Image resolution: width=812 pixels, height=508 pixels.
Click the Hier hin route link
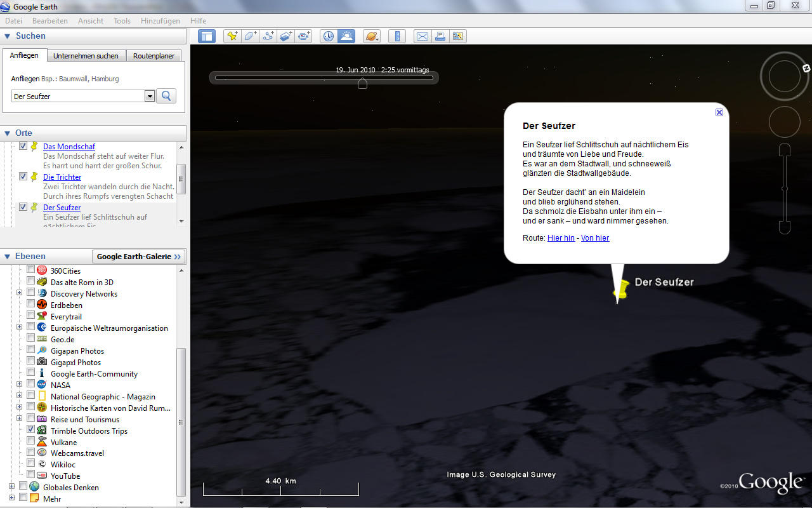[561, 238]
